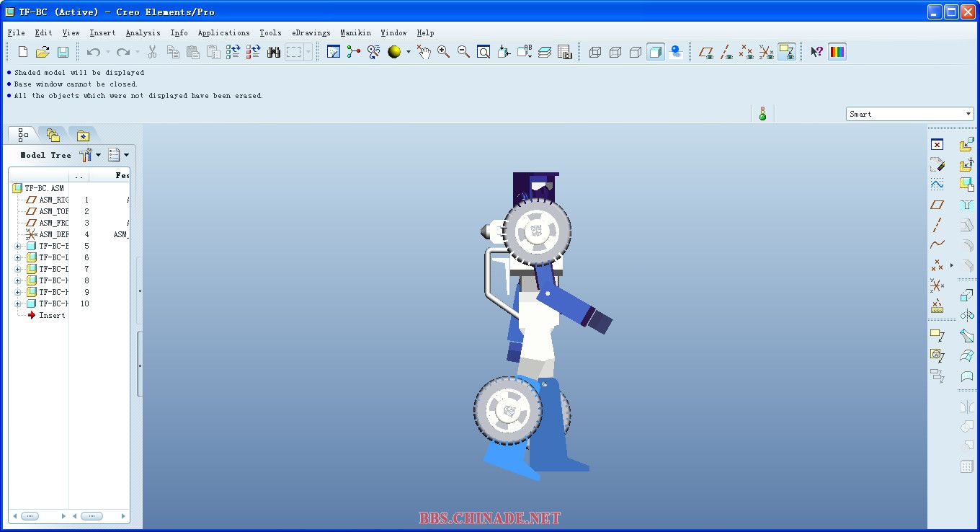Switch to the Folder Browser navigator tab
The width and height of the screenshot is (980, 532).
pos(53,135)
